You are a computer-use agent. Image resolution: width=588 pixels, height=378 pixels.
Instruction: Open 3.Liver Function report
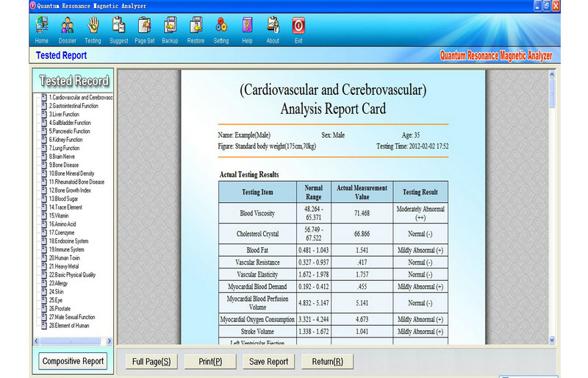64,114
